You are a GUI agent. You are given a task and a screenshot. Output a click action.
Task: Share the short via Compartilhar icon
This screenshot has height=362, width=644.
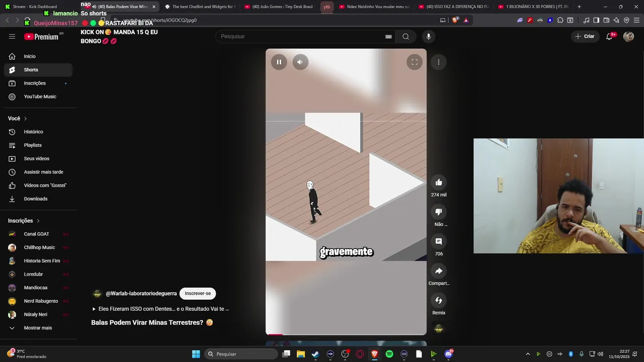(439, 271)
